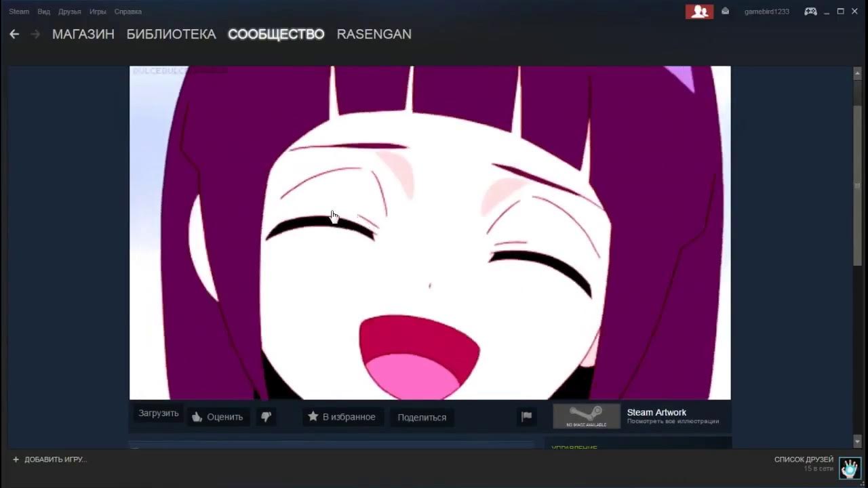868x488 pixels.
Task: Go back with the left arrow
Action: click(14, 34)
